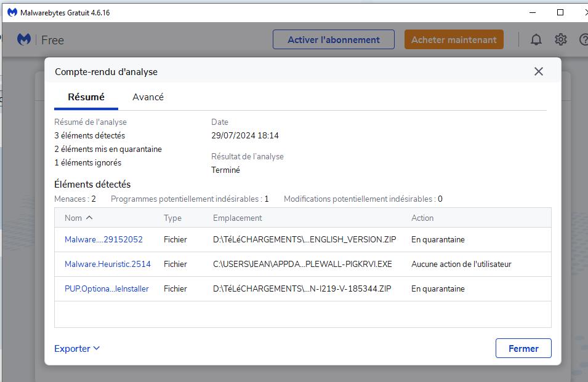Image resolution: width=588 pixels, height=382 pixels.
Task: Click 'Fichier' type in Malware.Heuristic.2514 row
Action: click(175, 265)
